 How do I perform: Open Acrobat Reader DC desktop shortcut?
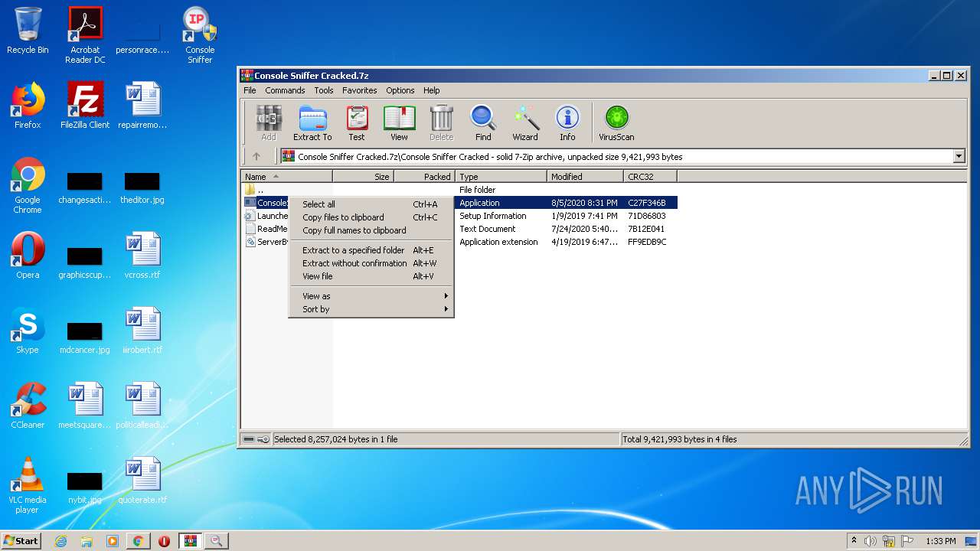85,35
